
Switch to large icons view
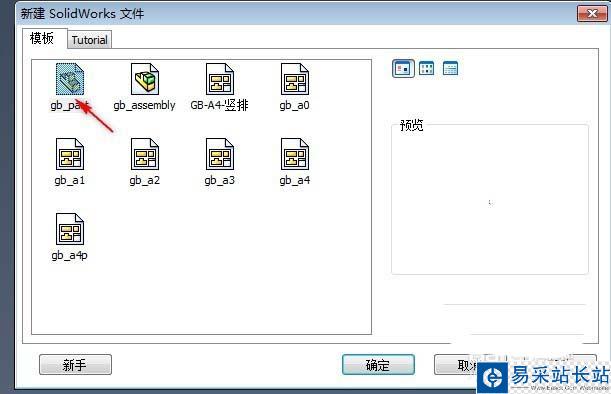pyautogui.click(x=403, y=69)
